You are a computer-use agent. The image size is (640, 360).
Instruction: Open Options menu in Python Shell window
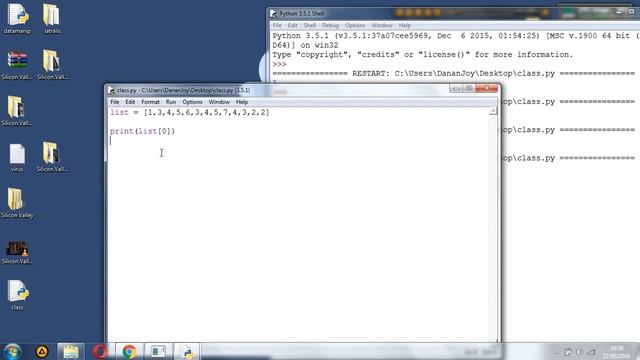pyautogui.click(x=355, y=25)
